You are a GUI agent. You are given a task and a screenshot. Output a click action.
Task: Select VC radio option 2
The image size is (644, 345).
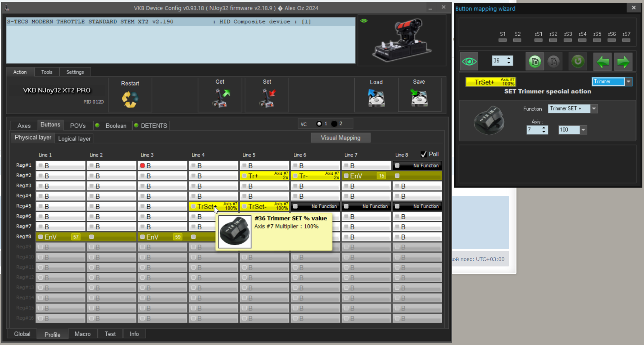(334, 124)
